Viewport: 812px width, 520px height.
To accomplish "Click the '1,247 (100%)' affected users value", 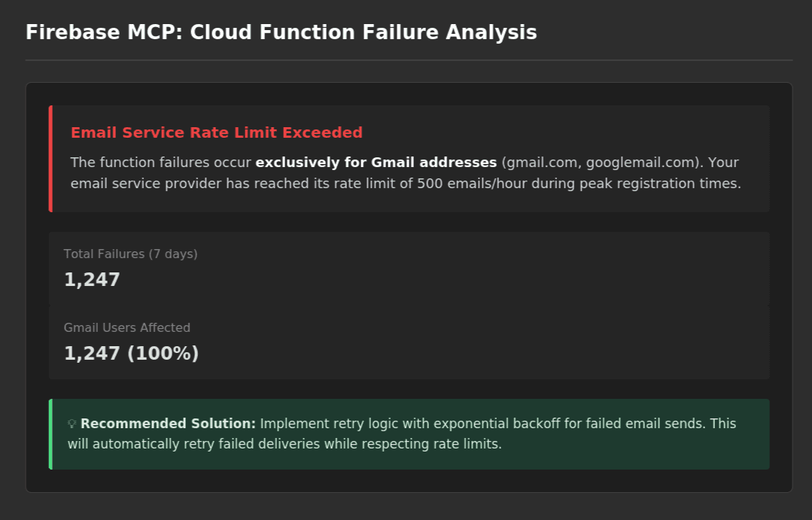I will 131,354.
